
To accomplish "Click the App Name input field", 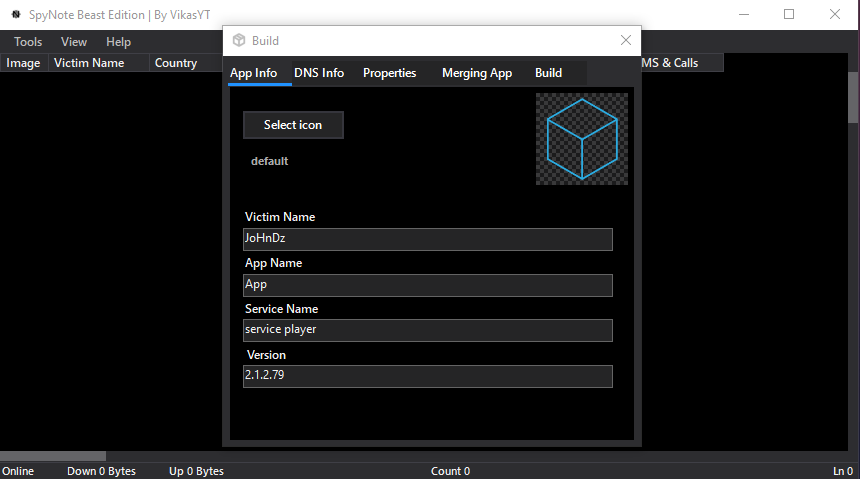I will coord(428,285).
